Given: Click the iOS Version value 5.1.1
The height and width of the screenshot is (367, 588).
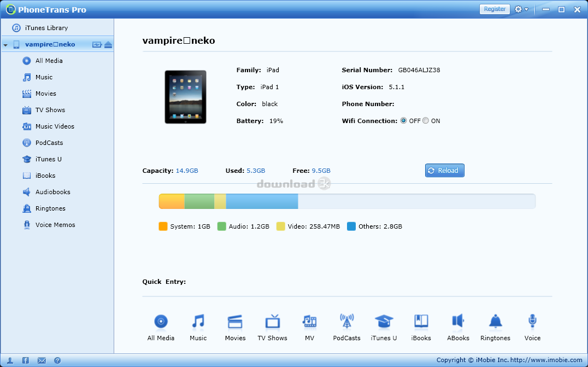Looking at the screenshot, I should (x=396, y=87).
